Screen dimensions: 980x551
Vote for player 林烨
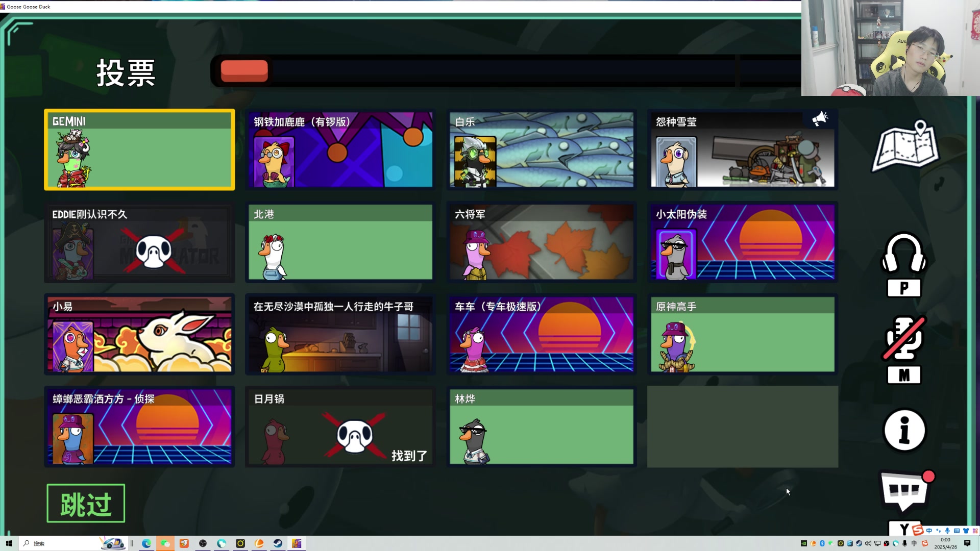point(542,427)
